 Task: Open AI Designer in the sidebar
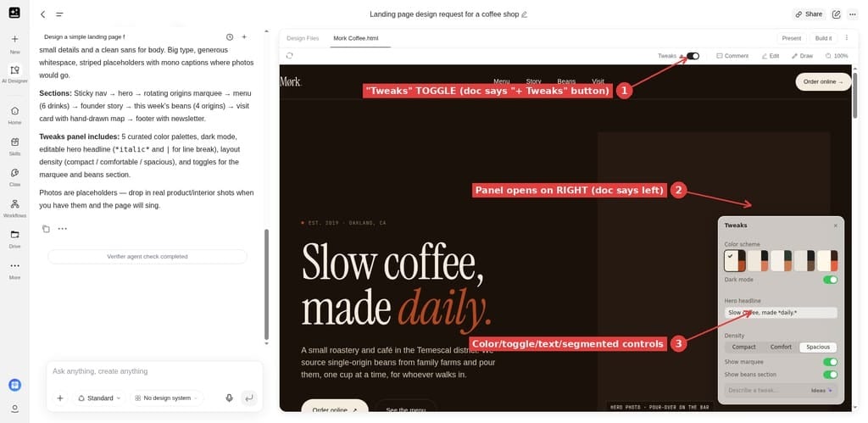point(15,75)
